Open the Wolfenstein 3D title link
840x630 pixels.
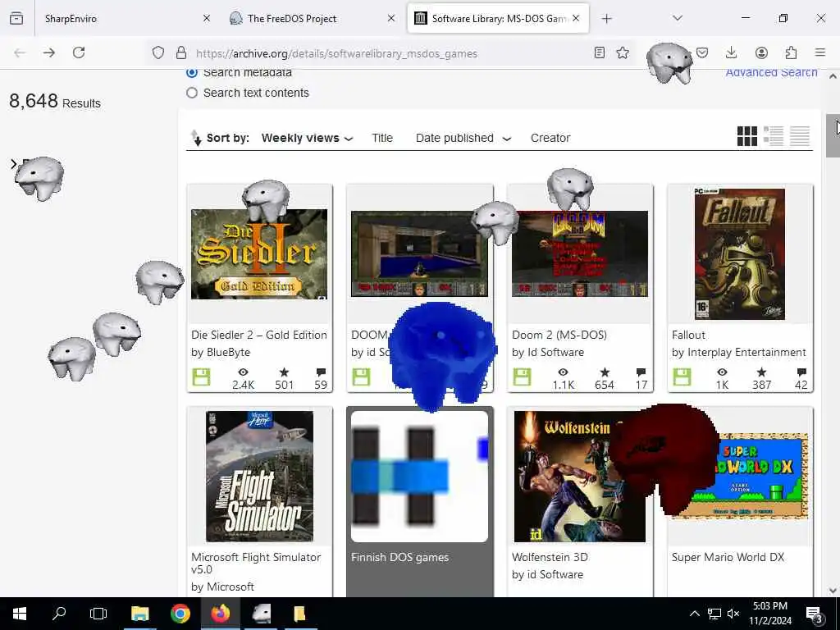point(550,557)
